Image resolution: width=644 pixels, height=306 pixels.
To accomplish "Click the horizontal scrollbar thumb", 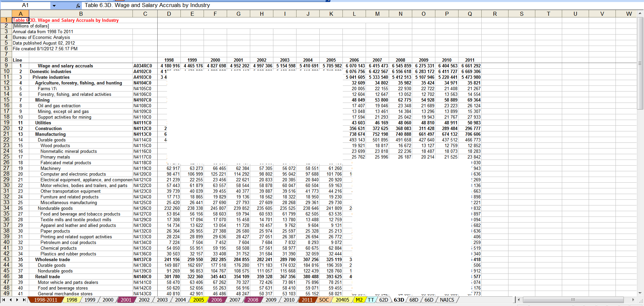I will click(x=573, y=300).
